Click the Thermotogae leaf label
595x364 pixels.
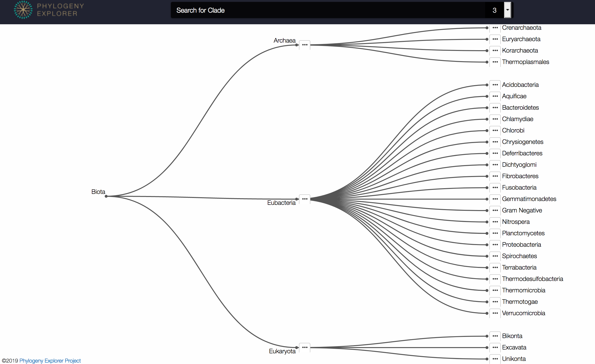(x=520, y=302)
